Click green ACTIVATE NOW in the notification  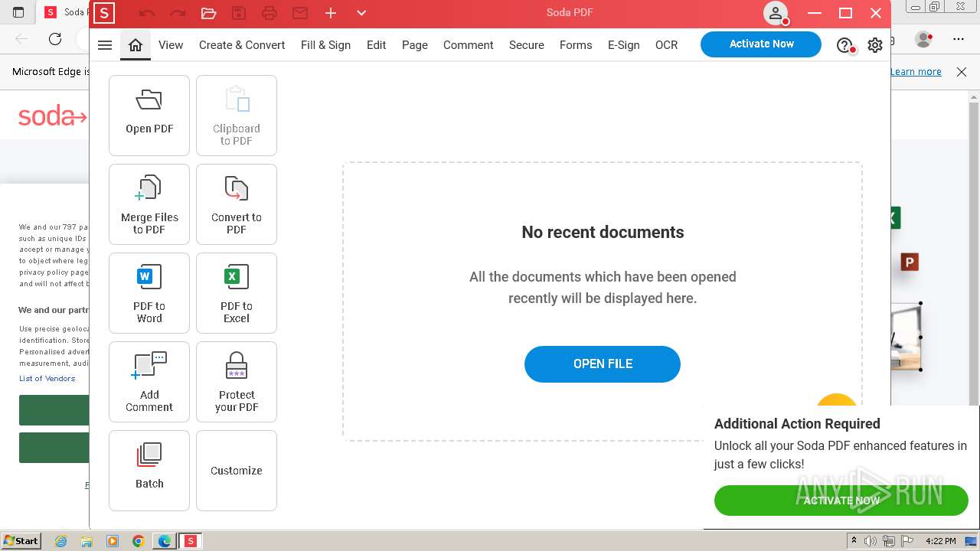tap(841, 500)
